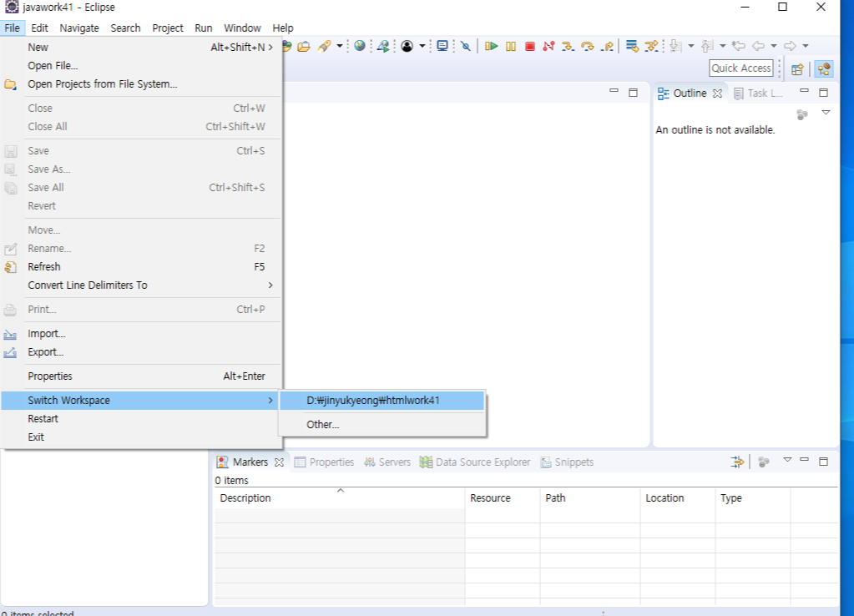Open Forward history dropdown arrow
This screenshot has width=854, height=616.
point(805,46)
